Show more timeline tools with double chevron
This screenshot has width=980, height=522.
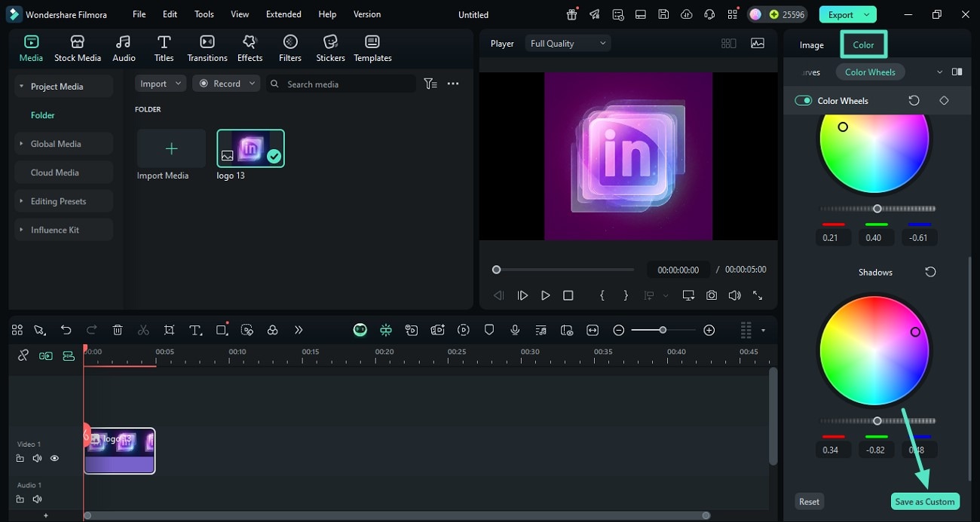pyautogui.click(x=299, y=330)
